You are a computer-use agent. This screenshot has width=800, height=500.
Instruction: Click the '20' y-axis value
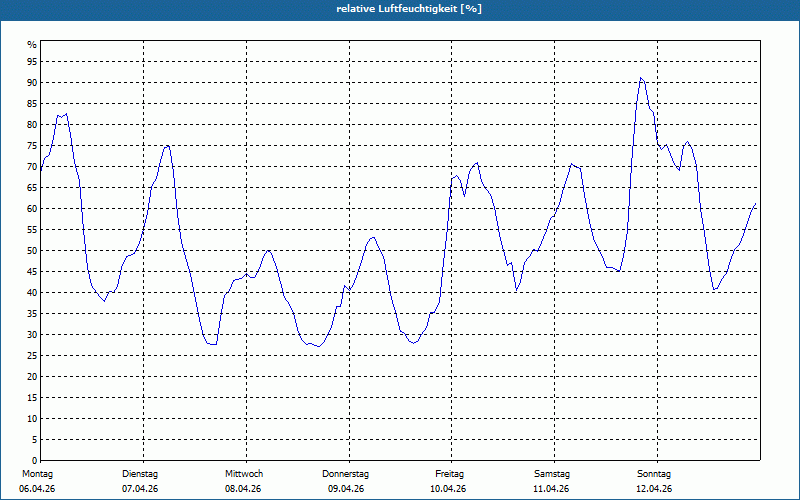point(32,377)
